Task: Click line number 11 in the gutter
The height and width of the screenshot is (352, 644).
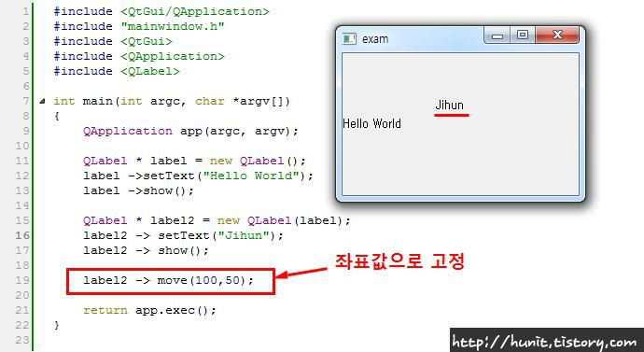Action: 22,161
